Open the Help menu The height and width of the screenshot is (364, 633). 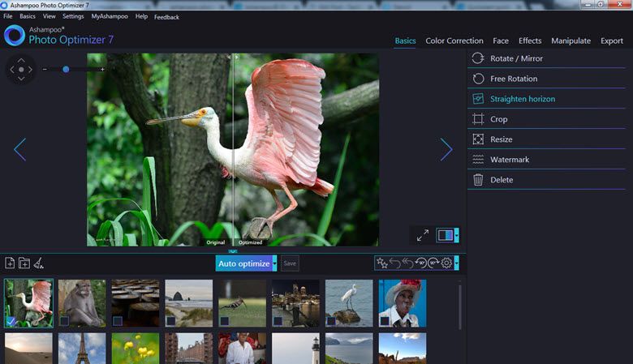pyautogui.click(x=141, y=16)
